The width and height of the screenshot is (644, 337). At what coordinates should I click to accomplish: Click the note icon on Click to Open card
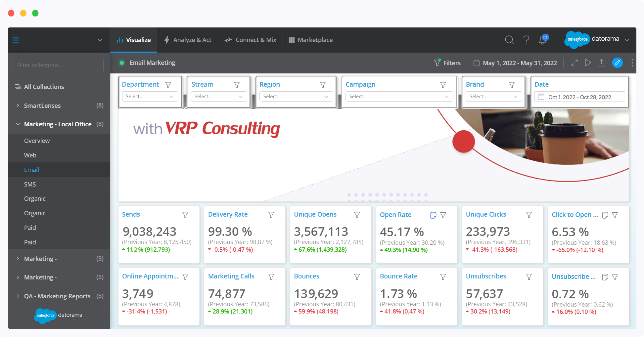(x=605, y=215)
